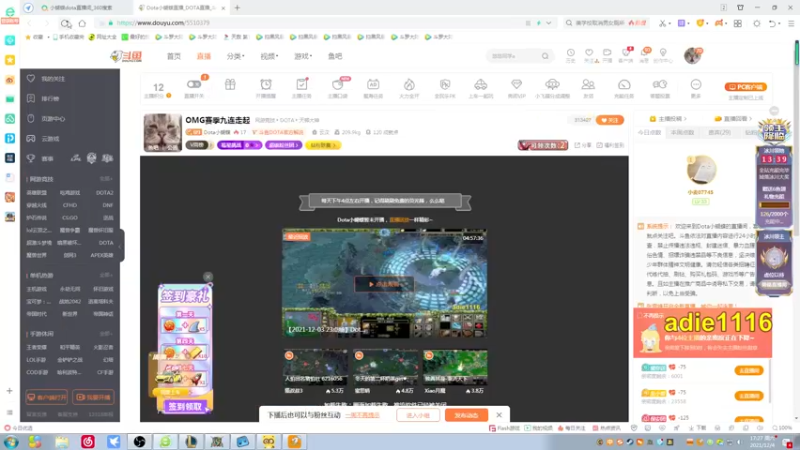Viewport: 800px width, 450px height.
Task: Open the 云游戏 cloud gaming sidebar item
Action: click(50, 138)
